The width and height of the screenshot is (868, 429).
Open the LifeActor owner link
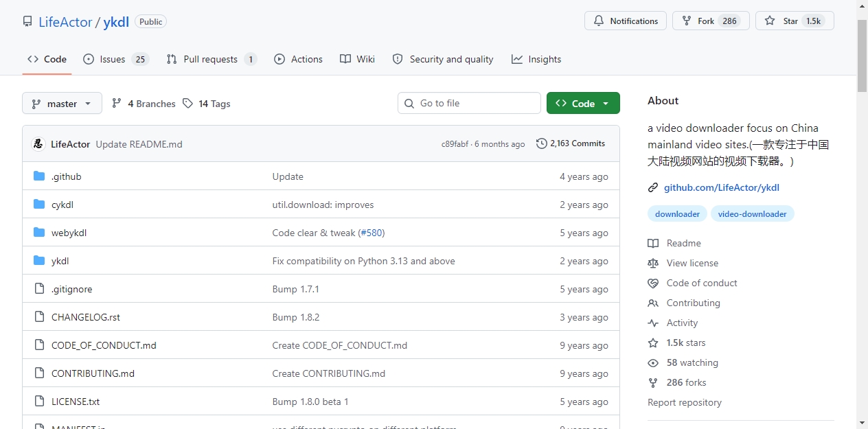(65, 22)
